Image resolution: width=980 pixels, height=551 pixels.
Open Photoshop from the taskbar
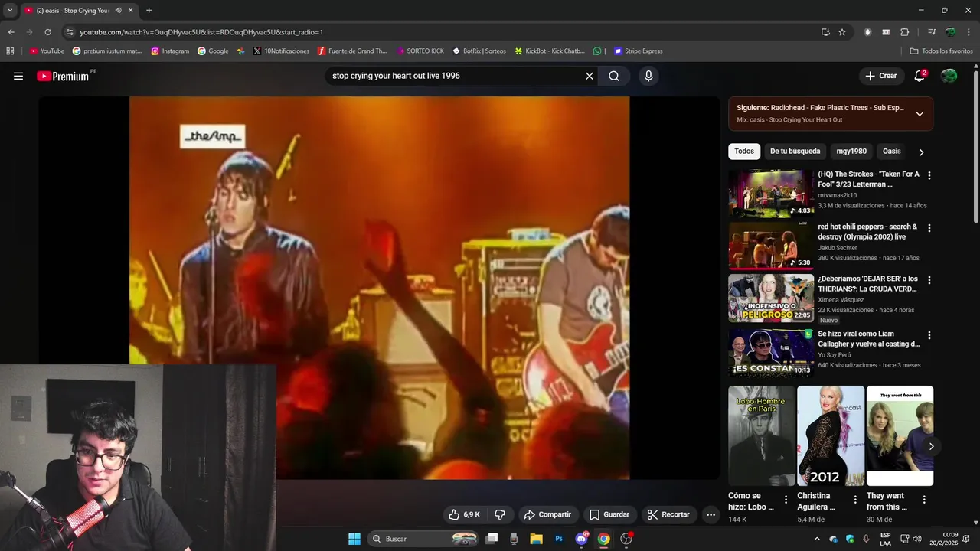[559, 539]
